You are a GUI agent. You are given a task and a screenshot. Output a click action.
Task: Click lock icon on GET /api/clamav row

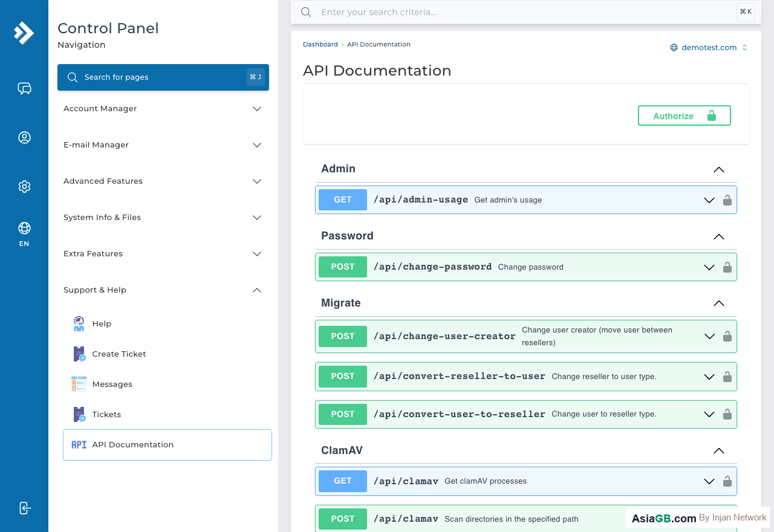727,481
